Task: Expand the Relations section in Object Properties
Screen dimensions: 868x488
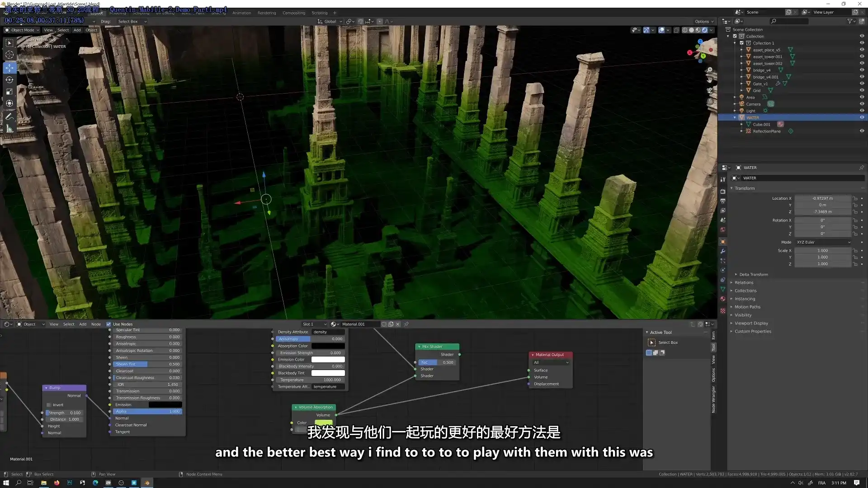Action: coord(743,282)
